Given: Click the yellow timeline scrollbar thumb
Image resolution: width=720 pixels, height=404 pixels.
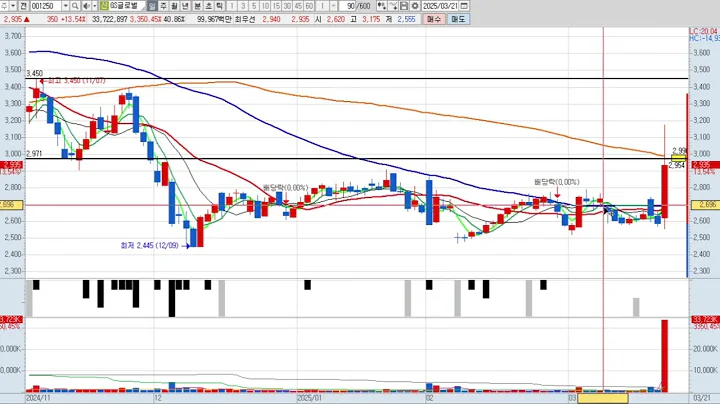Looking at the screenshot, I should tap(602, 398).
